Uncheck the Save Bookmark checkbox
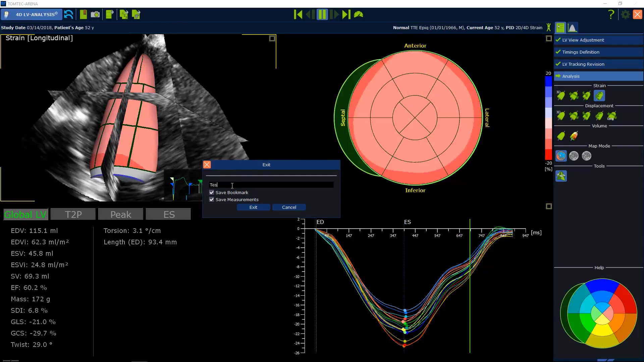This screenshot has width=644, height=362. 212,192
